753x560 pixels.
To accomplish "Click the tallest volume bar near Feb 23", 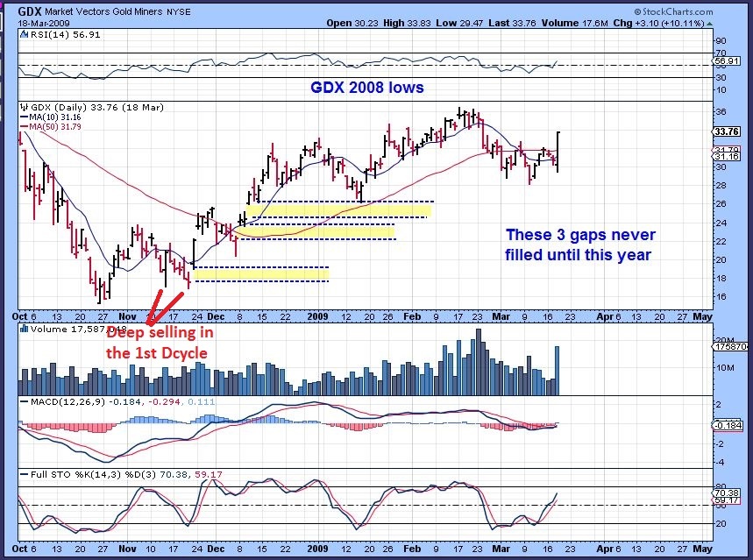I will coord(478,362).
